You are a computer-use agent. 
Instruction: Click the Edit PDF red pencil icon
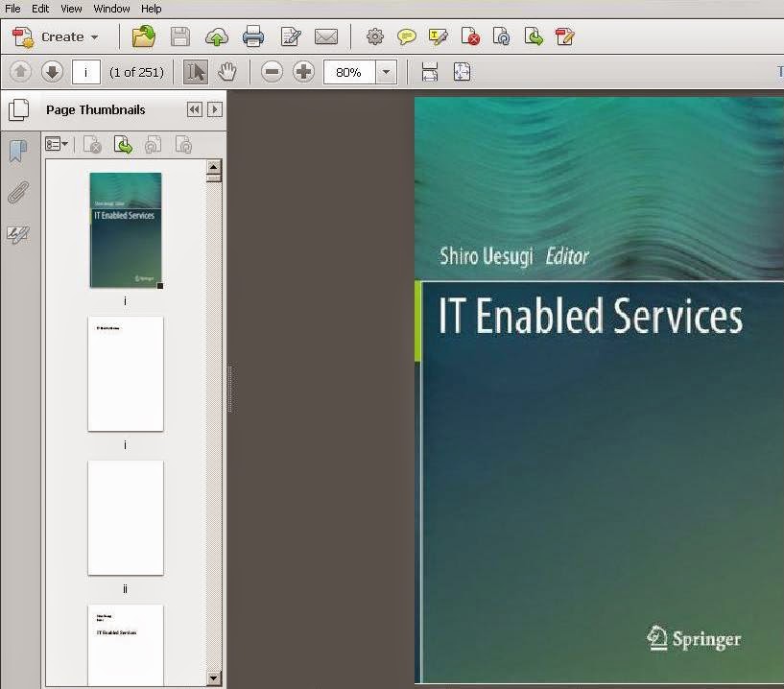coord(565,36)
